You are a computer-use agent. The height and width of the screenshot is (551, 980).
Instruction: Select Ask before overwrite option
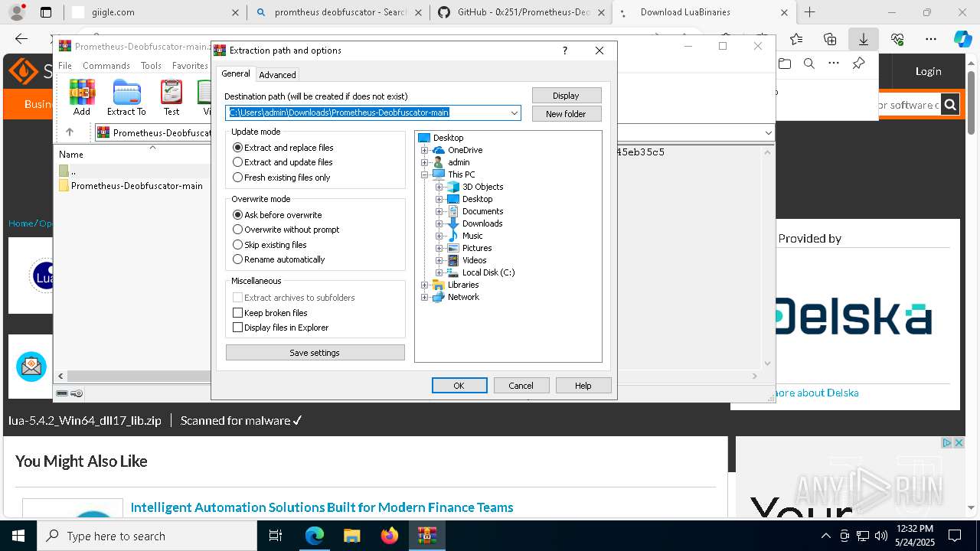277,215
